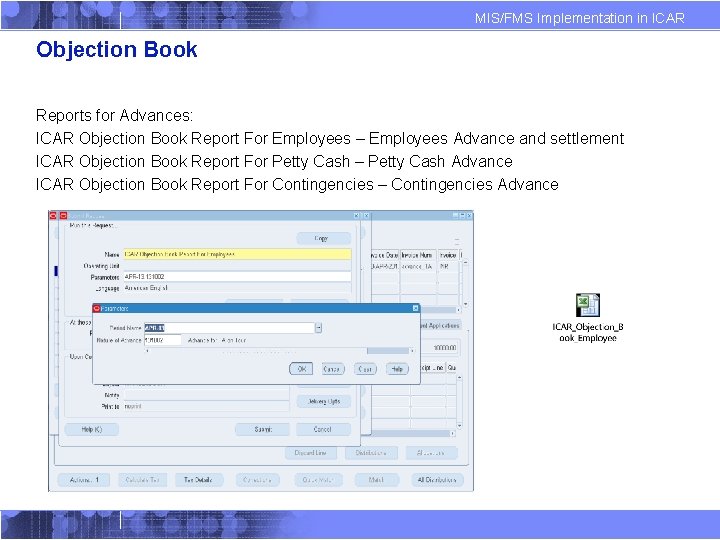
Task: Click the amount field showing 10000.00
Action: (440, 348)
